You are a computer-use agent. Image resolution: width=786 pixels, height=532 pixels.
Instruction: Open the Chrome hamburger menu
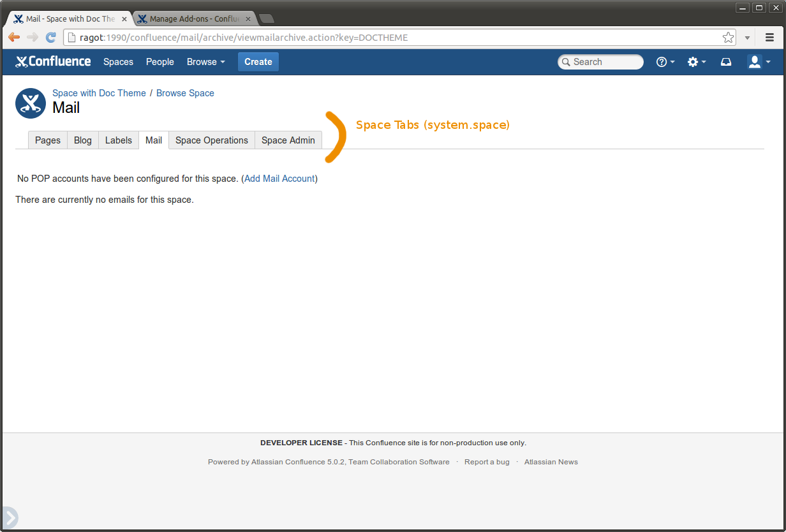coord(769,38)
